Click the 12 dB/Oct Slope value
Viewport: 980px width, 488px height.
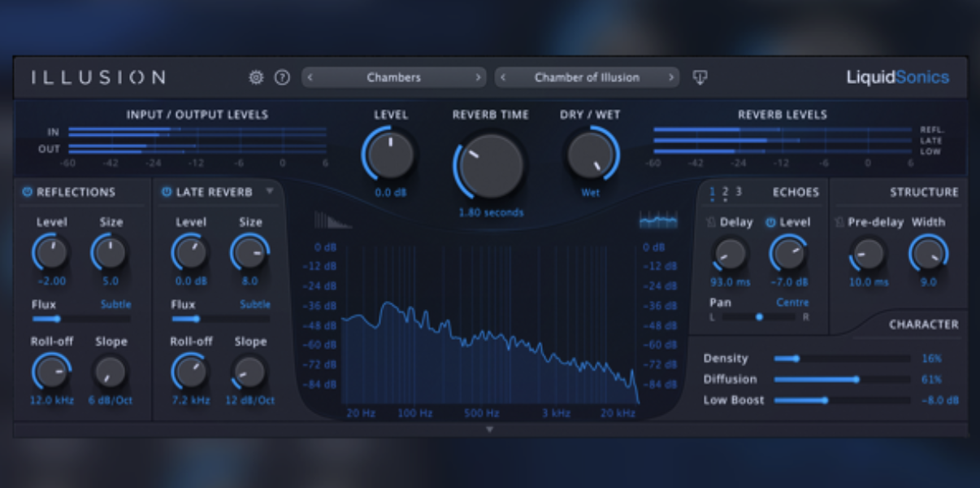[x=250, y=400]
